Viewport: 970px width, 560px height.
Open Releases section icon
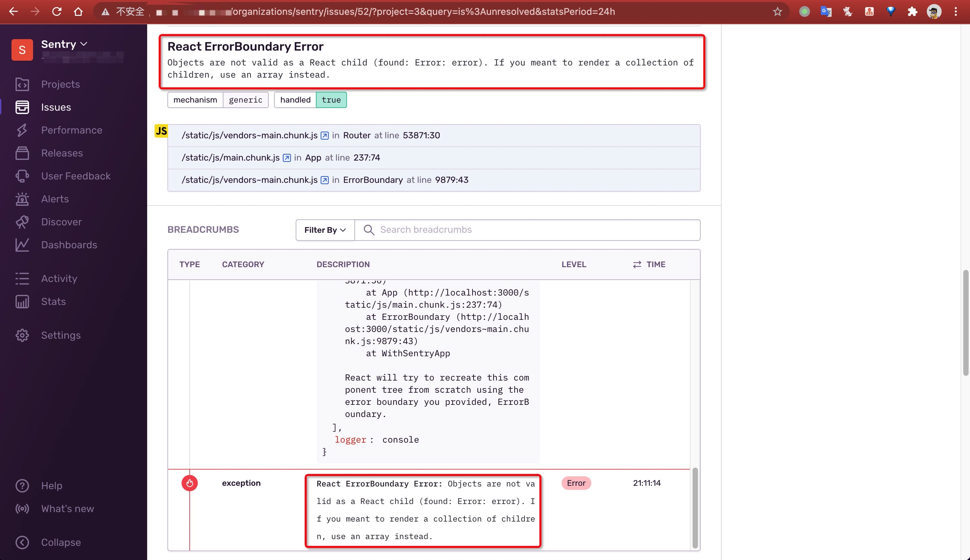[23, 153]
